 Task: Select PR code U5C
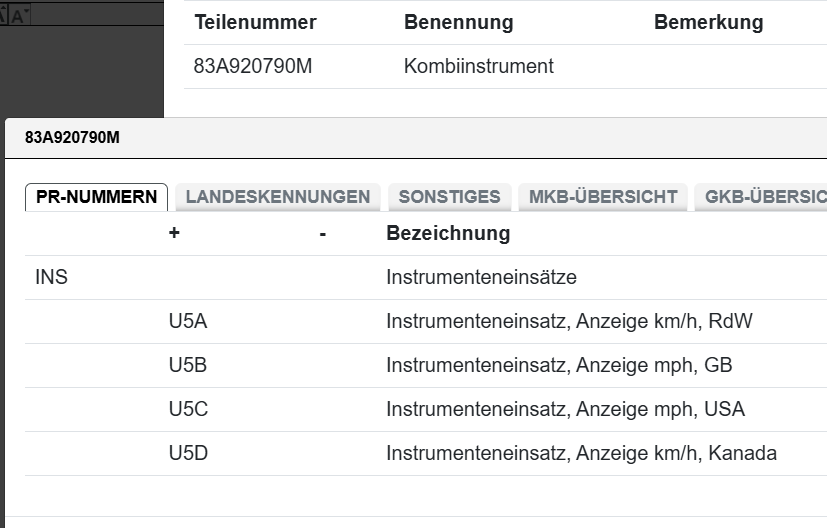click(188, 410)
